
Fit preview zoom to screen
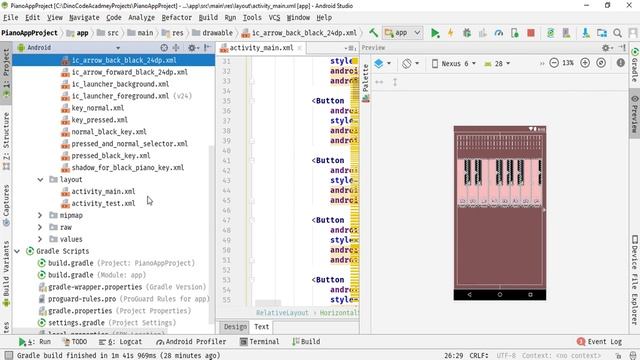coord(601,63)
